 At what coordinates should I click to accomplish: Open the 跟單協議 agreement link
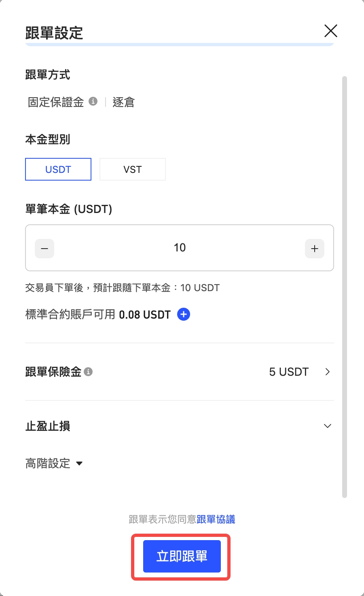tap(216, 519)
